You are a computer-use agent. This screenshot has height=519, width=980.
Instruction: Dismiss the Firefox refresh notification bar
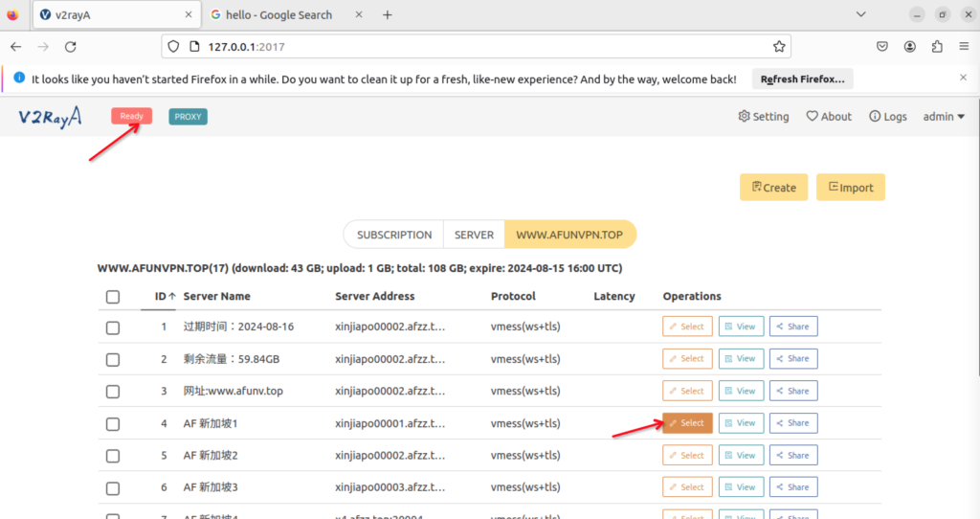coord(963,78)
